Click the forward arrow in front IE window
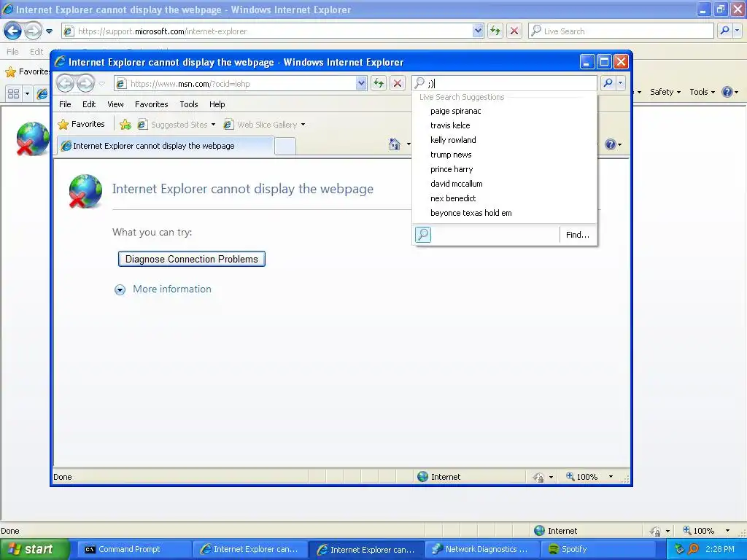 click(x=86, y=83)
